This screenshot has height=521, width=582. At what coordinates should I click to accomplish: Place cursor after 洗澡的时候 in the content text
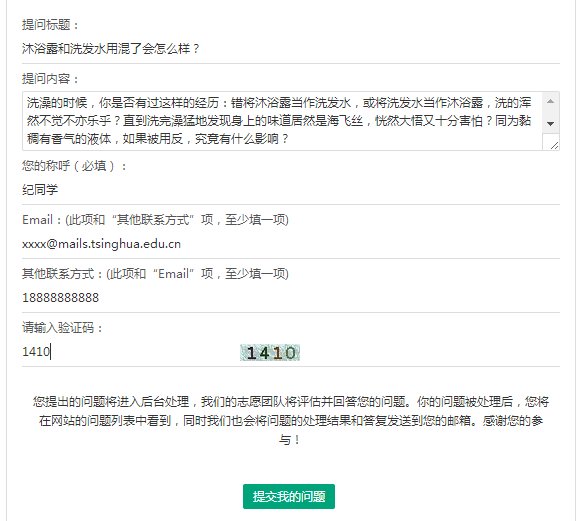(x=88, y=103)
